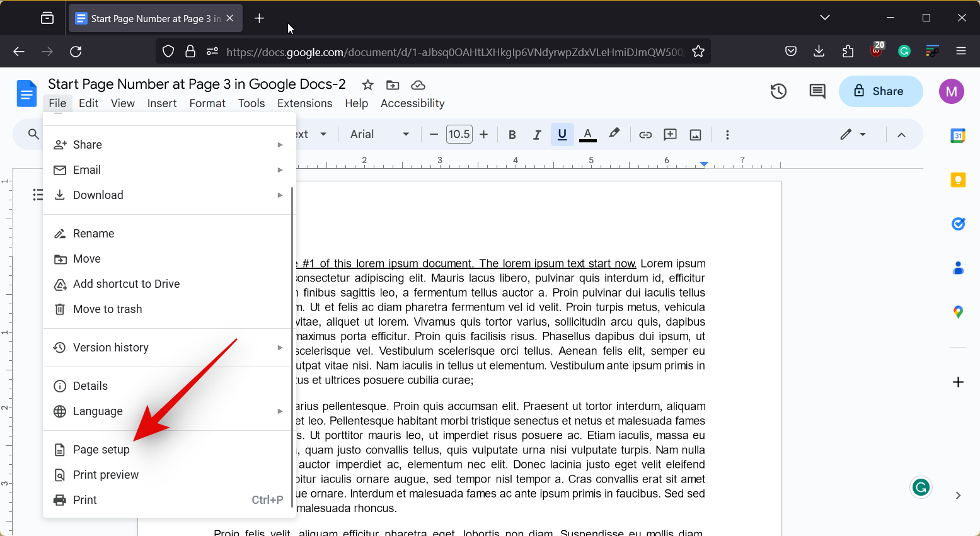Click Print preview menu entry
Viewport: 980px width, 536px height.
tap(106, 475)
